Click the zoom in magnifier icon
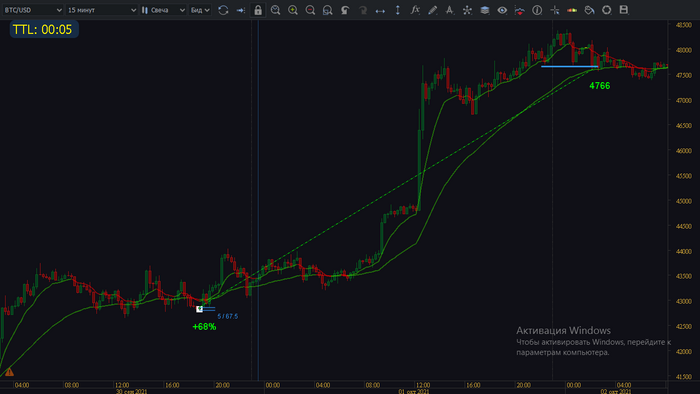700x394 pixels. click(x=293, y=10)
